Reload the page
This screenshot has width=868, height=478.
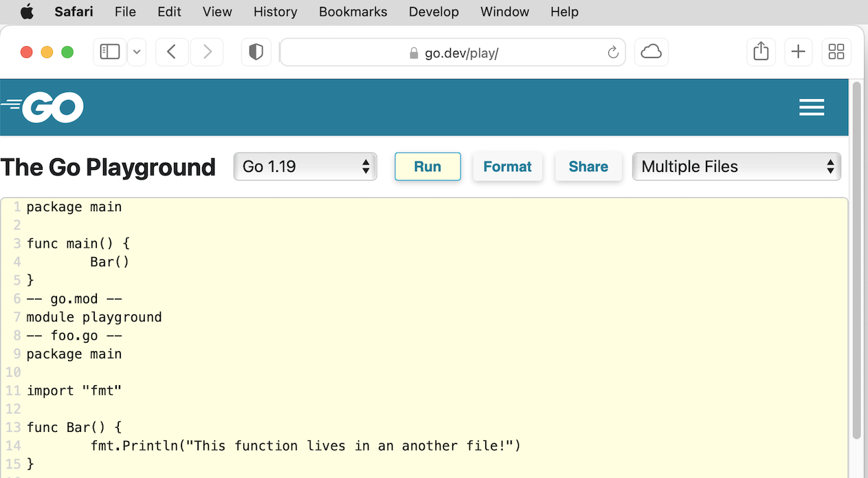[x=613, y=53]
